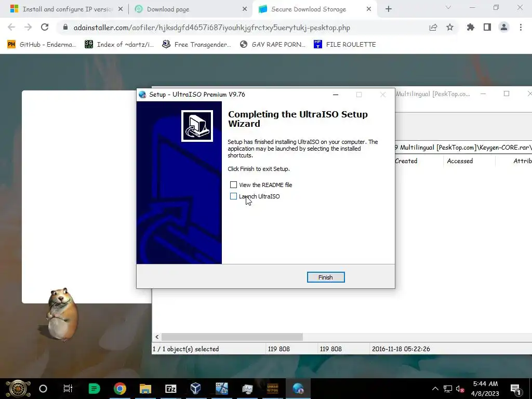The image size is (532, 399).
Task: Open the Chrome three-dot menu
Action: (x=521, y=28)
